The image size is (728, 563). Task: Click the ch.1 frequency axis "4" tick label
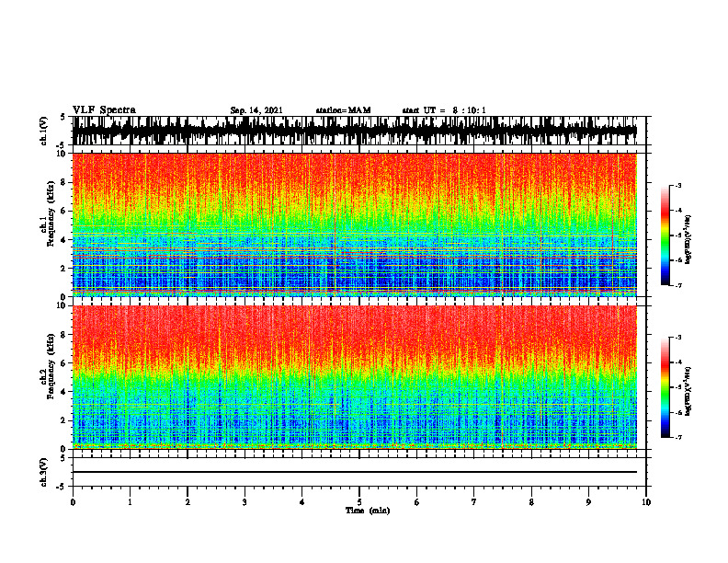point(64,240)
